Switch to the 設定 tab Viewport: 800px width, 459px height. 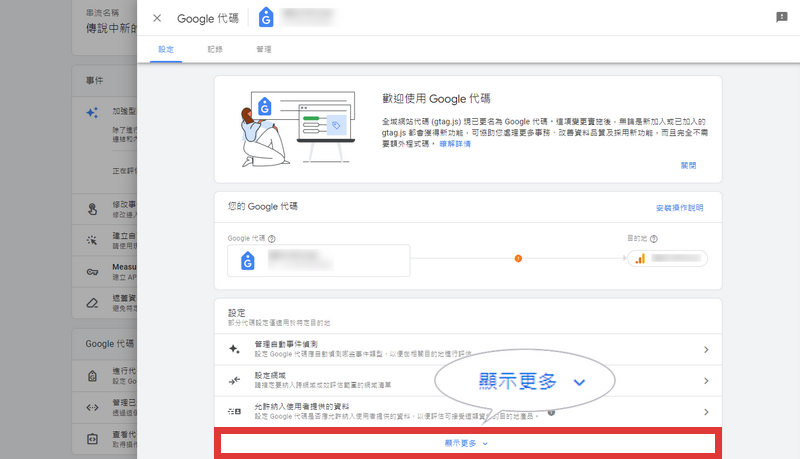[x=166, y=49]
